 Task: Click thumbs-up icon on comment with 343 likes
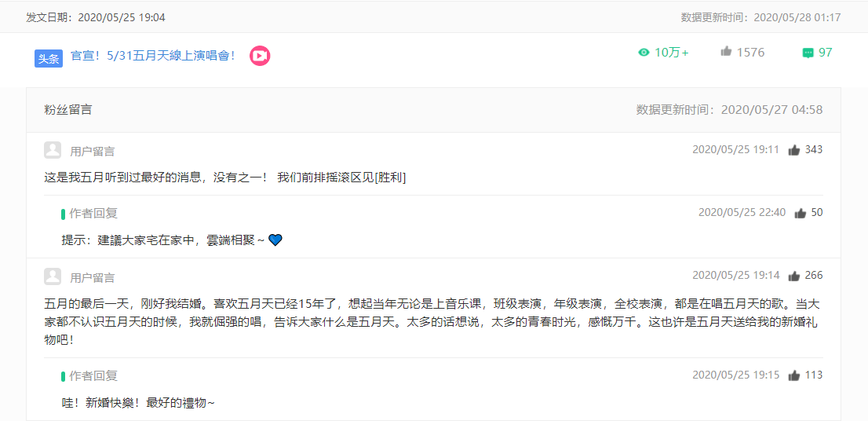click(x=794, y=150)
